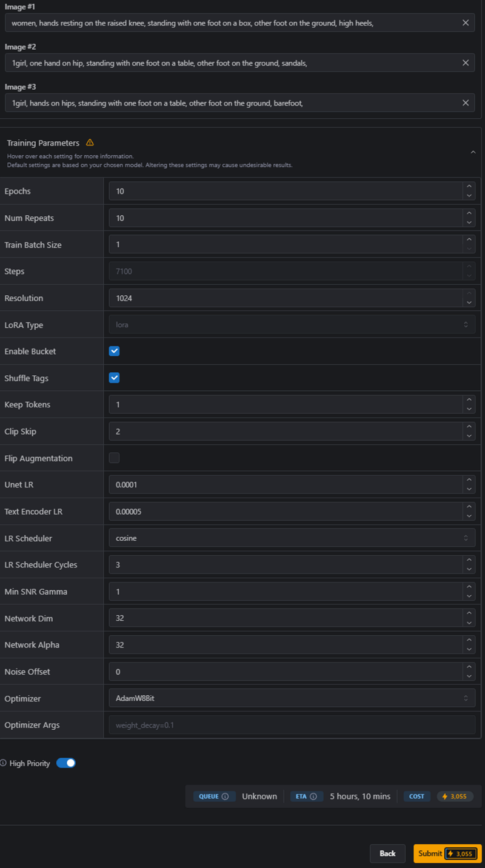Screen dimensions: 485x868
Task: Decrease Network Dim with the down arrow
Action: 469,623
